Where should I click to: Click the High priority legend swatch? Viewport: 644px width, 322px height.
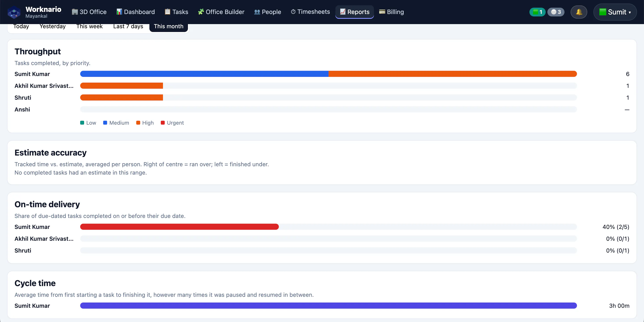138,123
